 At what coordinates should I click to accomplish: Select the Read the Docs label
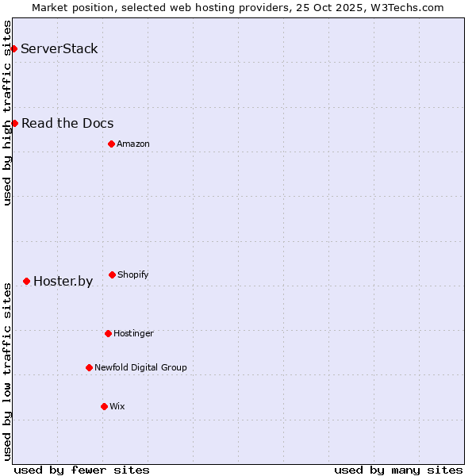pos(67,123)
